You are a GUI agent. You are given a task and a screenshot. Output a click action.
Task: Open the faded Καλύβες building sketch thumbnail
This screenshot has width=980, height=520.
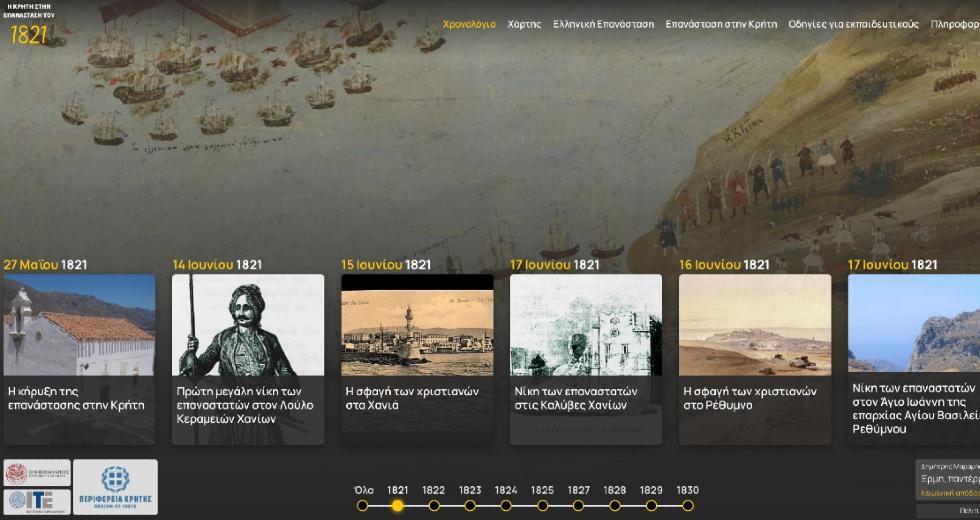pyautogui.click(x=586, y=325)
